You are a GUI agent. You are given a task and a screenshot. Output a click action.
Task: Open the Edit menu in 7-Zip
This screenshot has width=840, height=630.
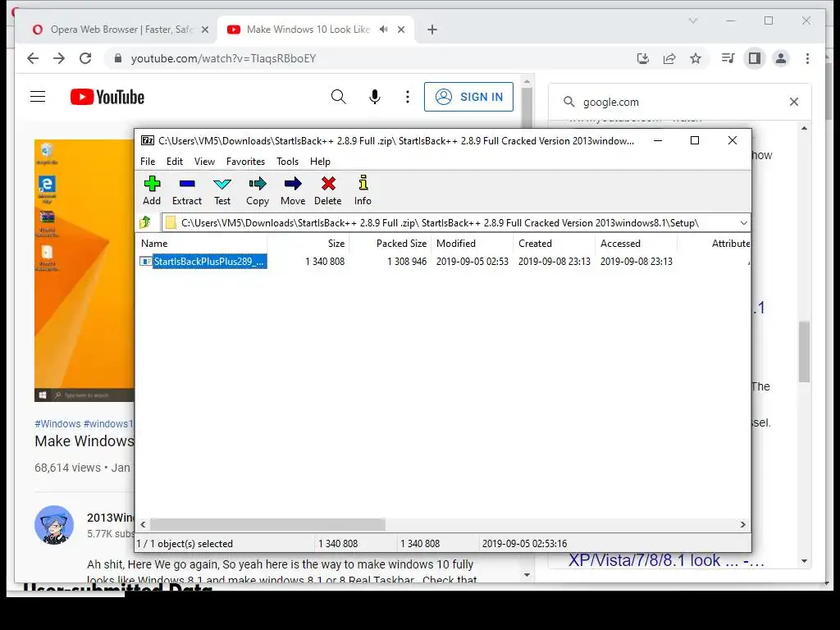tap(175, 162)
